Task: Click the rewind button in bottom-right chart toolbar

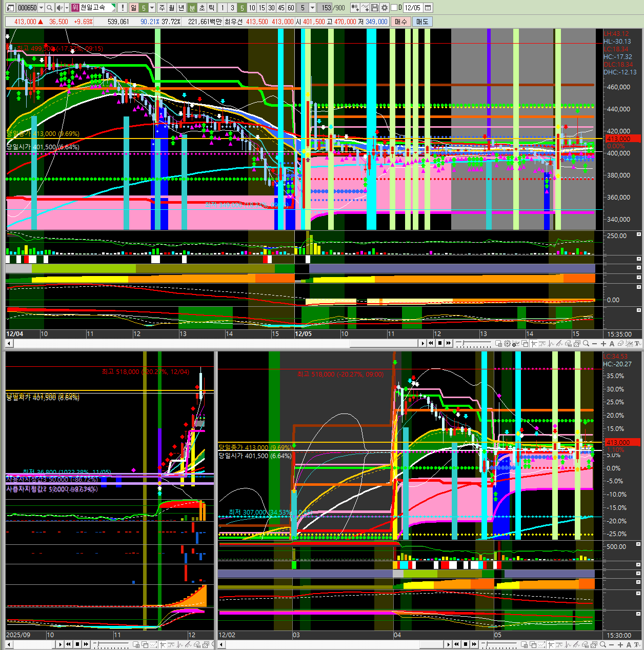Action: 456,644
